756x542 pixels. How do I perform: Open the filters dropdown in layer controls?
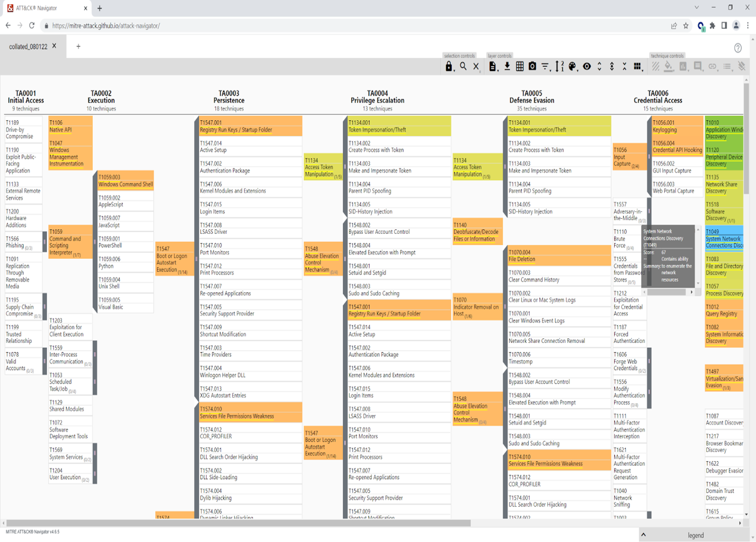coord(546,66)
